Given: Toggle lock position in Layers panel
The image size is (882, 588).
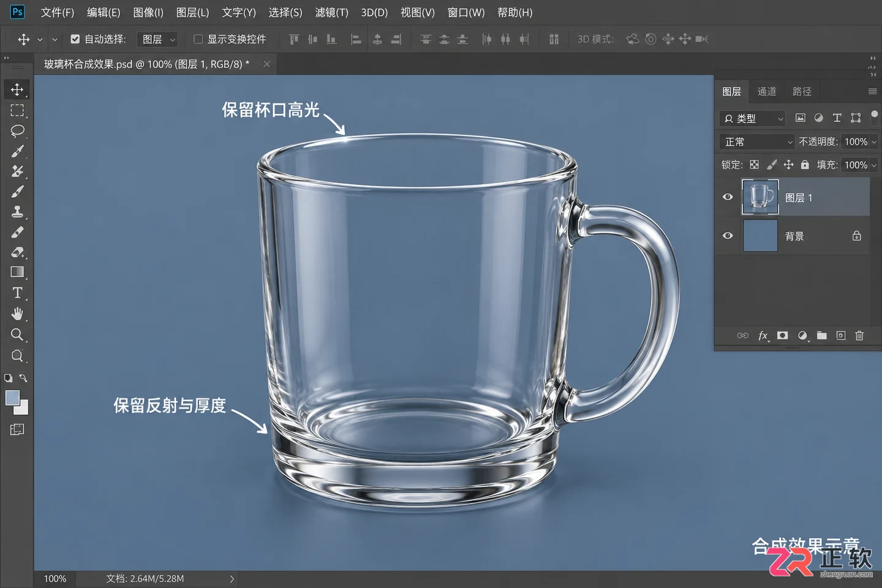Looking at the screenshot, I should coord(788,165).
